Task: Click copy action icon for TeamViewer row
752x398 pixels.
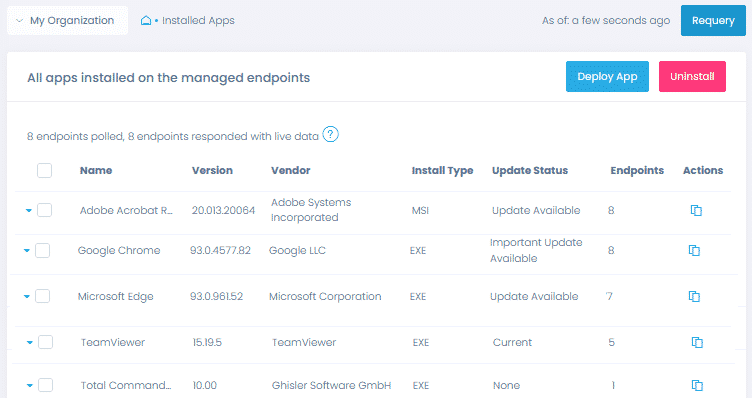Action: click(x=697, y=342)
